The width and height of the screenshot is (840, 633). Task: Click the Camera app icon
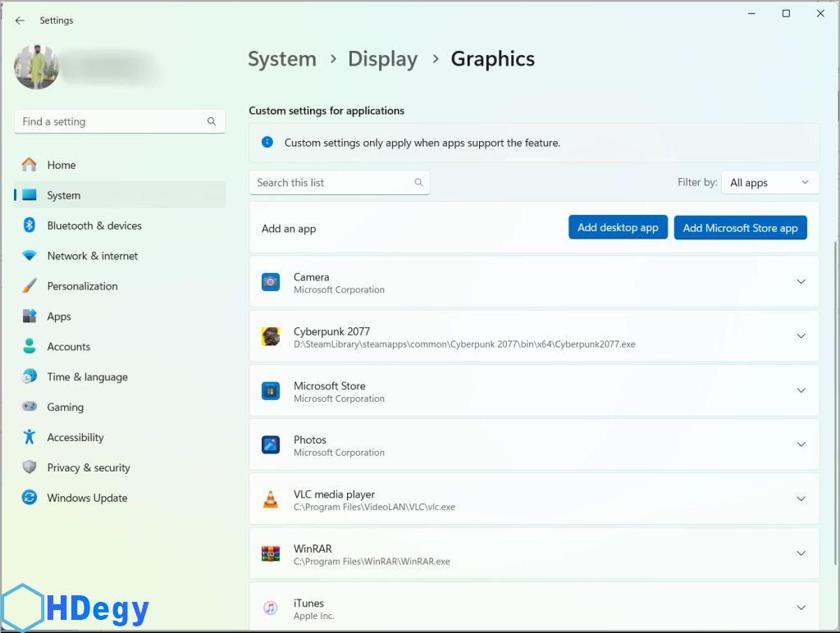click(x=271, y=282)
